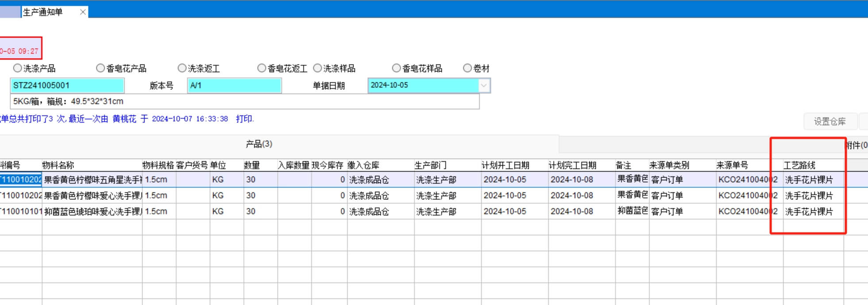This screenshot has width=868, height=305.
Task: Select the 香皂花产品 radio option
Action: coord(100,68)
